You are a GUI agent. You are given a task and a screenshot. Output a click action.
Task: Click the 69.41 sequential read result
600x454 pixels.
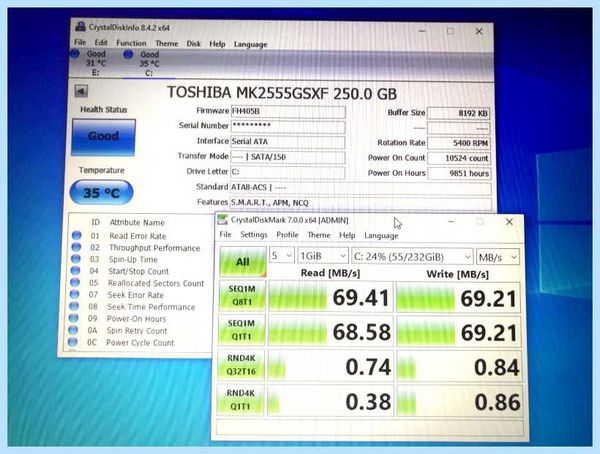click(x=331, y=297)
